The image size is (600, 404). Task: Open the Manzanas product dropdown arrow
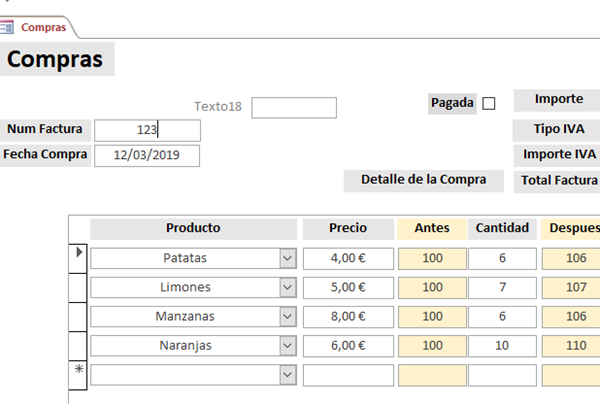point(288,316)
